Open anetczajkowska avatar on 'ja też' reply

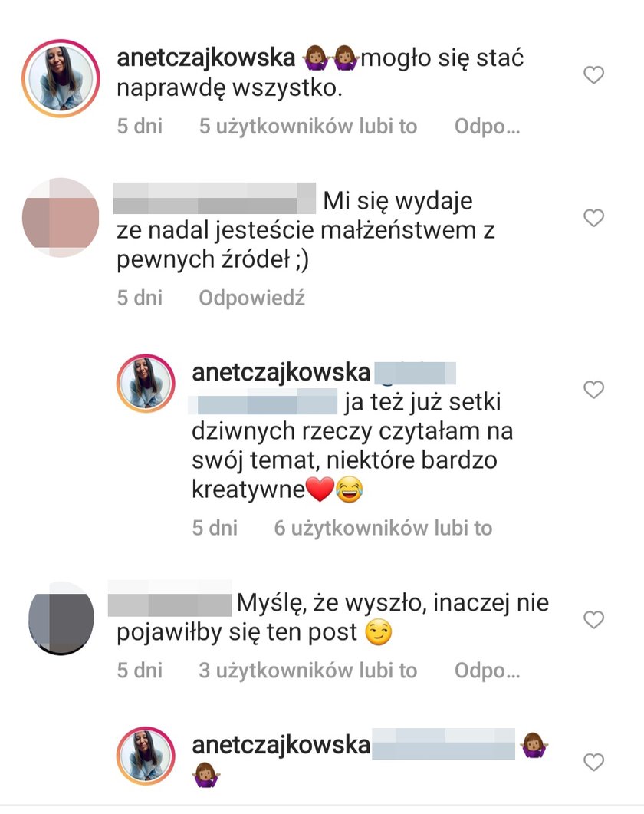146,384
